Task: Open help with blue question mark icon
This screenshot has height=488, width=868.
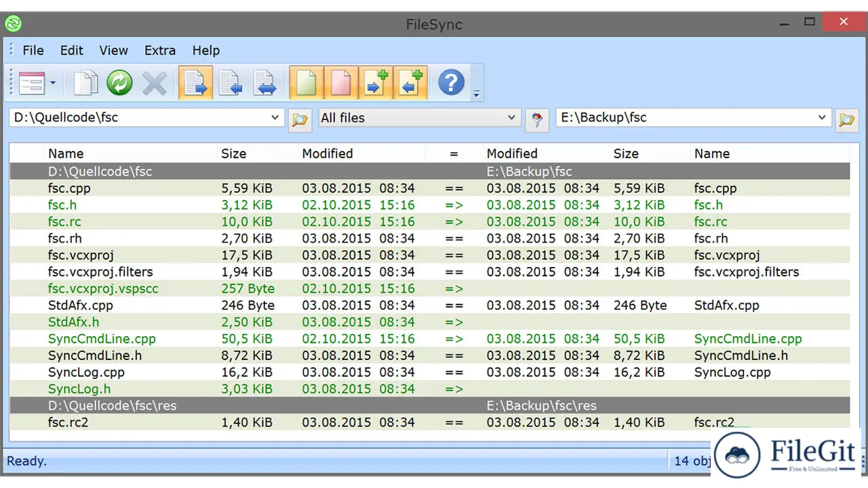Action: 451,83
